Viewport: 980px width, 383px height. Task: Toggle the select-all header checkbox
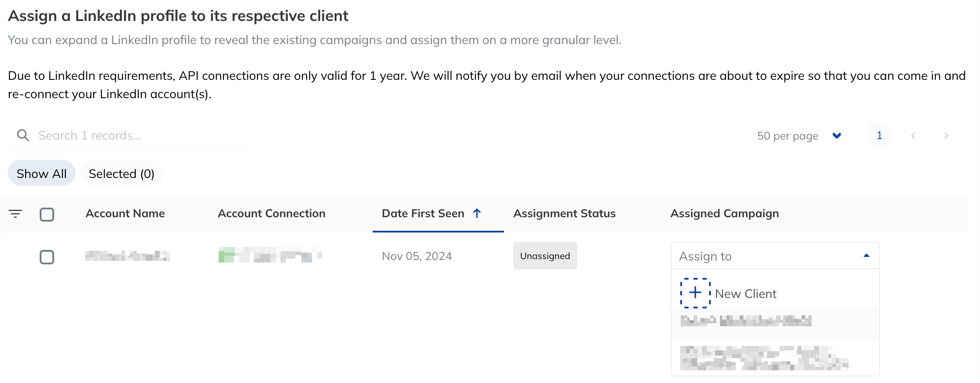coord(47,214)
